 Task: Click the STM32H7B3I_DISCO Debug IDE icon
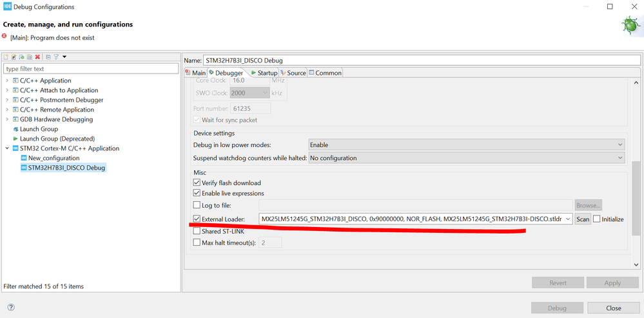[24, 168]
